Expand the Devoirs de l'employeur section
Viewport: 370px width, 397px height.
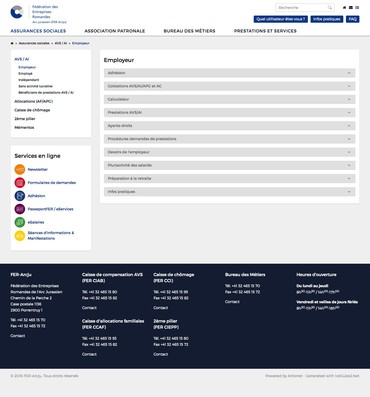tap(229, 152)
